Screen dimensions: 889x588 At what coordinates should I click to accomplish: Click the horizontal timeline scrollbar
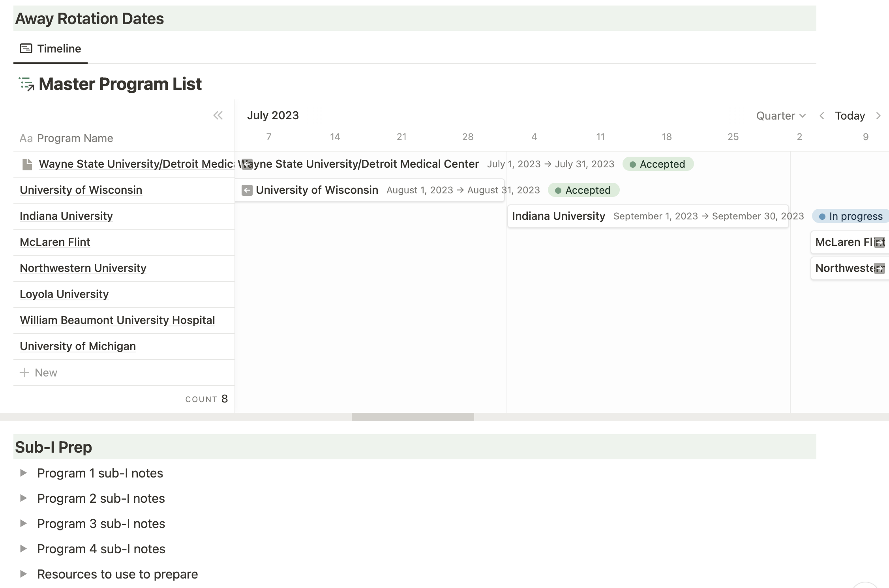[413, 416]
